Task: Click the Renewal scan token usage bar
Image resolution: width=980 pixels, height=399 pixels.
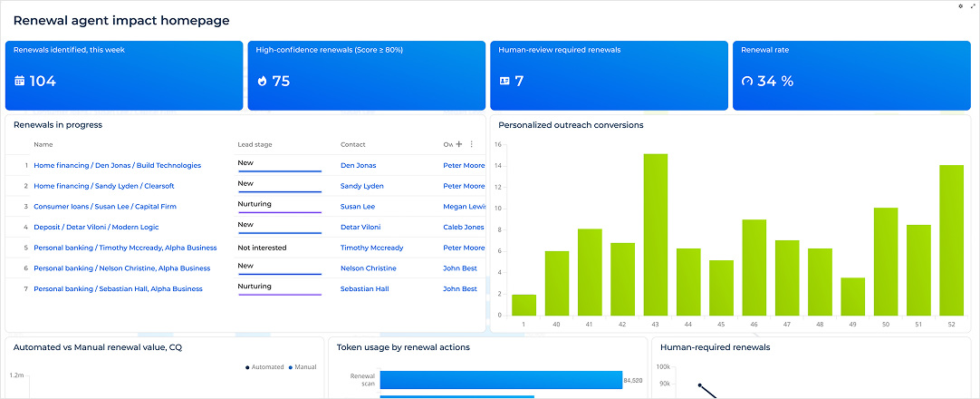Action: [x=501, y=381]
